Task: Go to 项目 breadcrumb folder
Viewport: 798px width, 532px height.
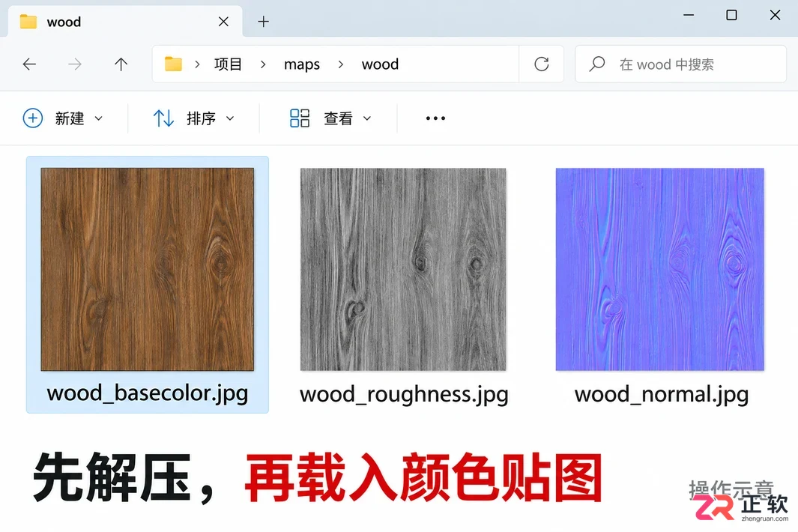Action: (228, 64)
